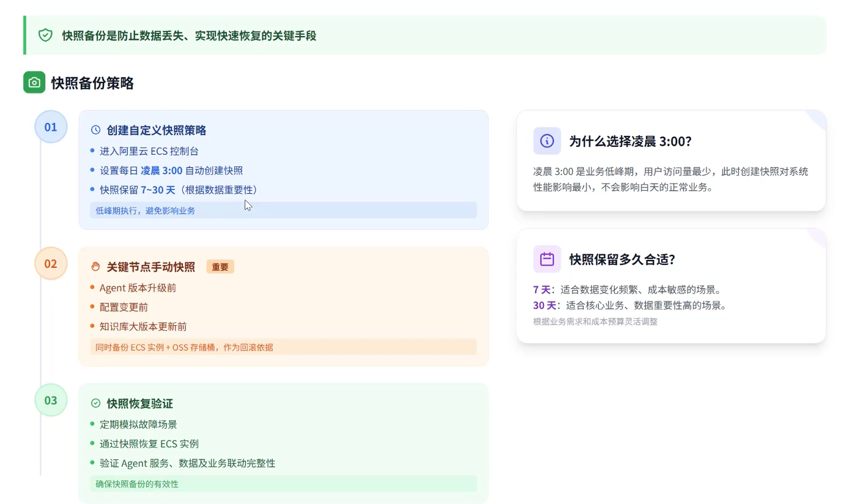849x504 pixels.
Task: Click the bullet 定期模拟故障场景
Action: (138, 424)
